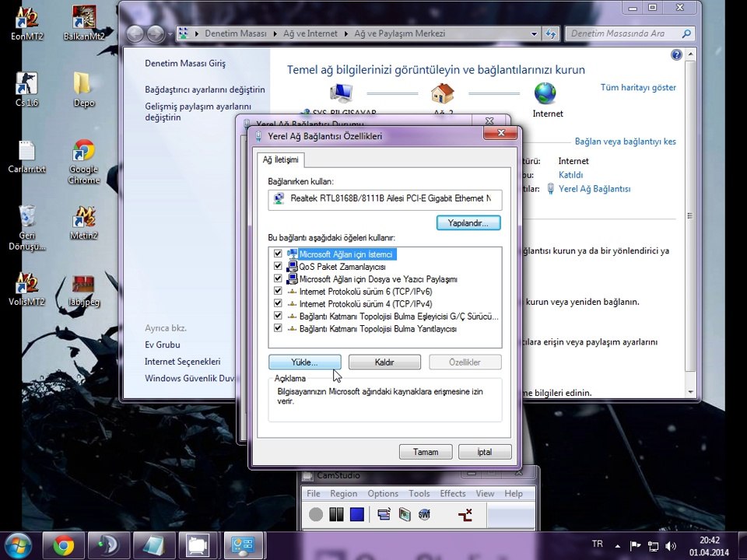Image resolution: width=747 pixels, height=560 pixels.
Task: Uncheck Microsoft Ağları için Dosya ve Yazıcı Paylaşımı
Action: tap(278, 278)
